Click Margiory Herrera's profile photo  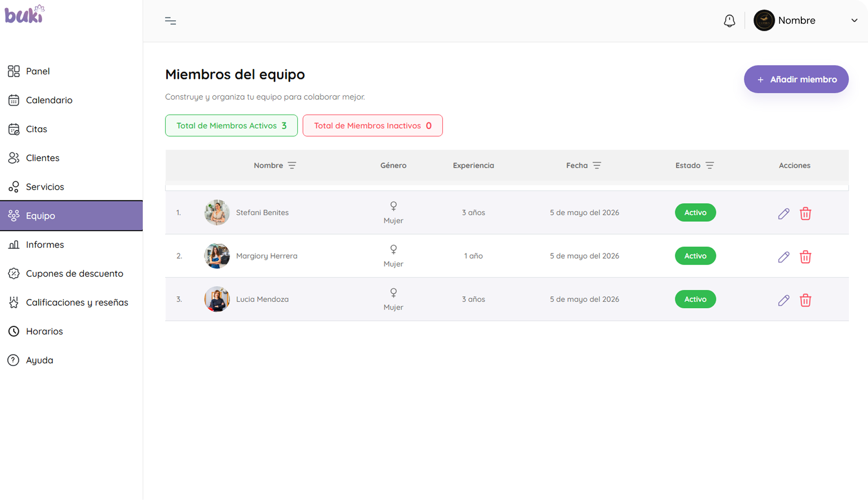(217, 256)
